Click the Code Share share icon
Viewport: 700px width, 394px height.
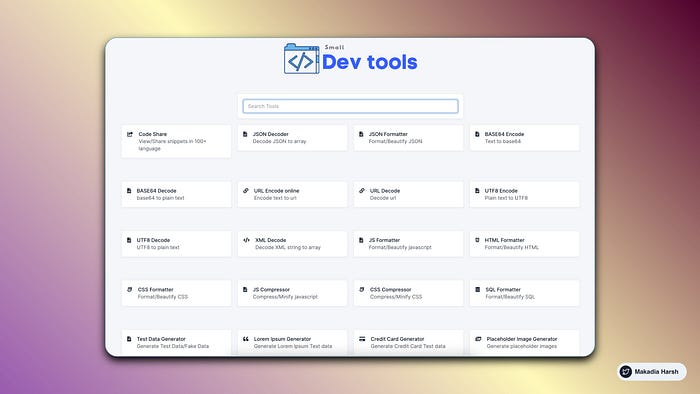pos(130,134)
